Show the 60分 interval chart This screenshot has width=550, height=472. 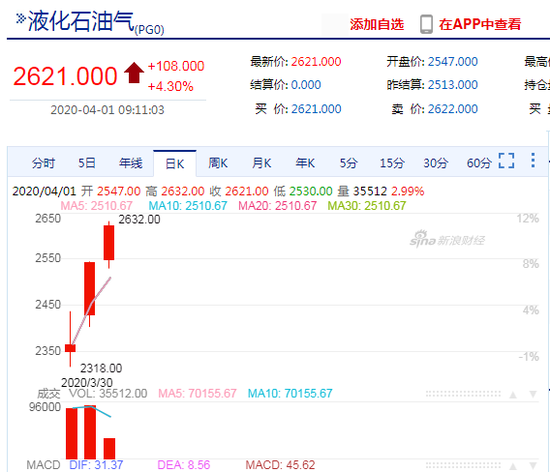point(479,163)
